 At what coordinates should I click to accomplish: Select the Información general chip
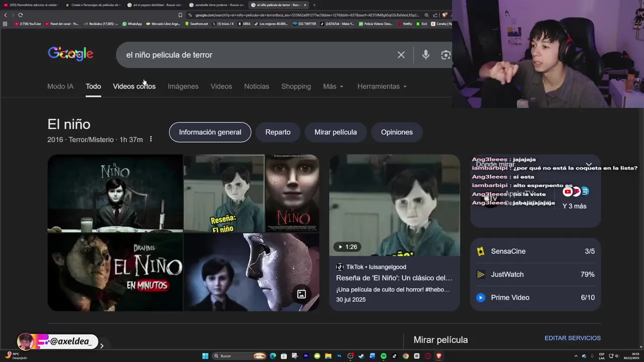pyautogui.click(x=210, y=132)
